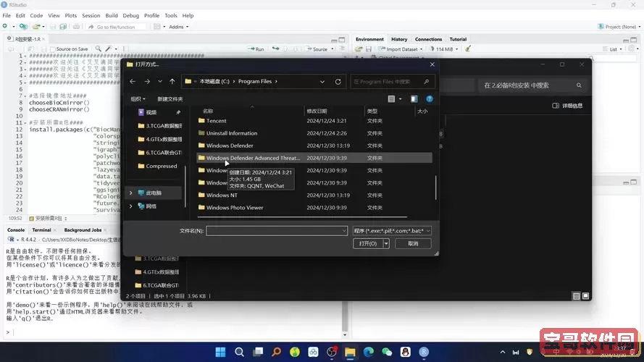Toggle the preview pane icon in dialog
This screenshot has width=644, height=362.
pos(414,99)
